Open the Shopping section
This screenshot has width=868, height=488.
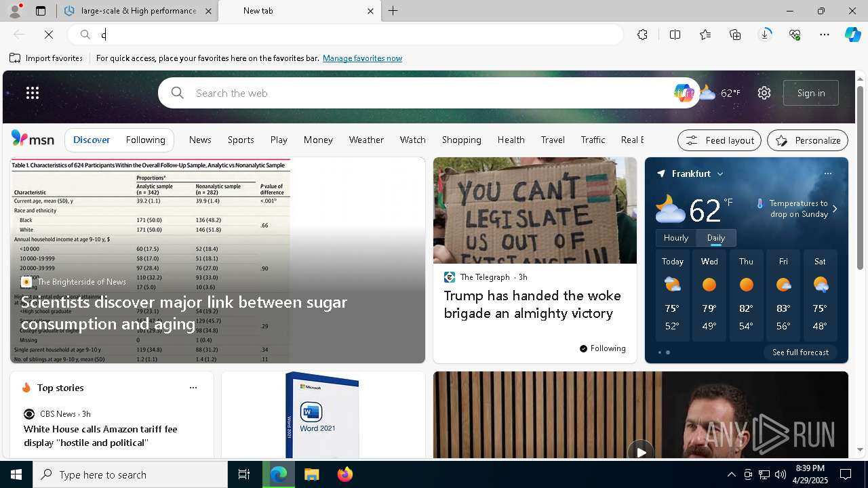462,140
